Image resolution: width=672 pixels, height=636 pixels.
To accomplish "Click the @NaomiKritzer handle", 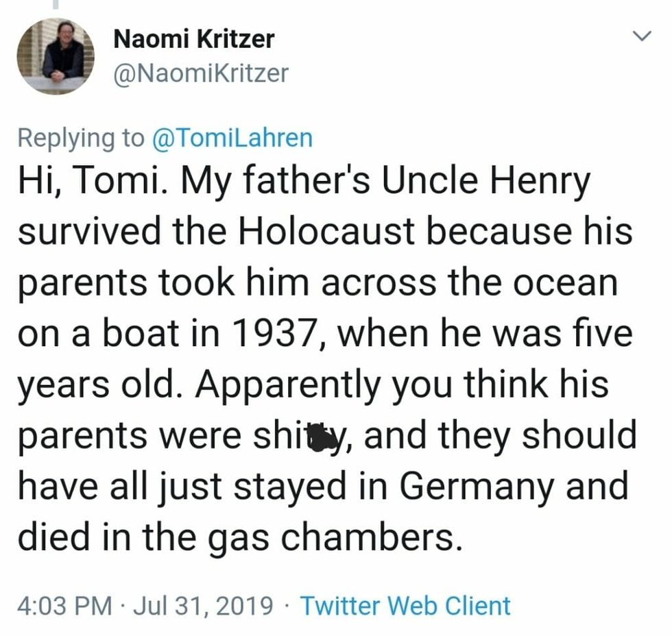I will [x=200, y=73].
